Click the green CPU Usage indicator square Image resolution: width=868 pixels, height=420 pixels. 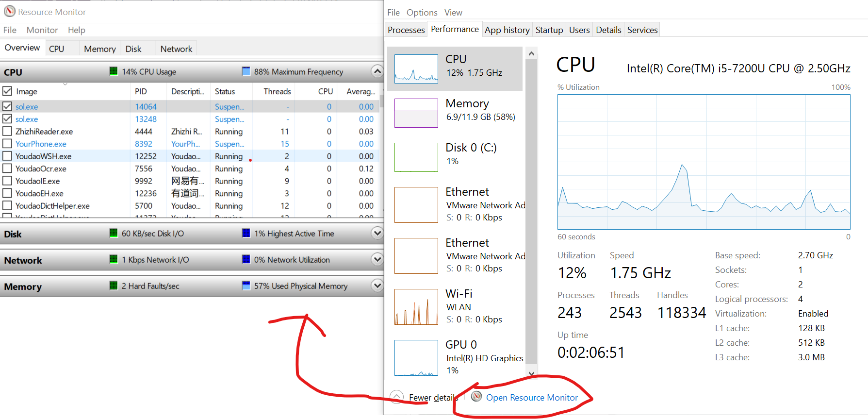coord(114,71)
